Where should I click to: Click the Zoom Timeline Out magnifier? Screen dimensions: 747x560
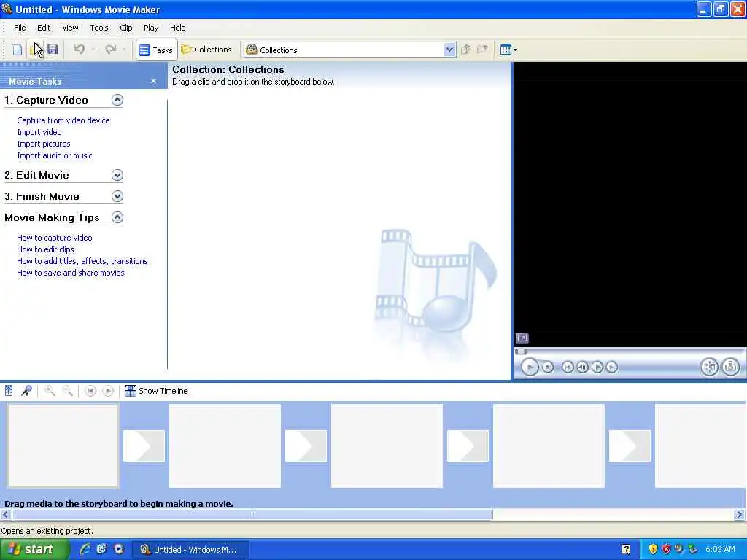(x=68, y=391)
